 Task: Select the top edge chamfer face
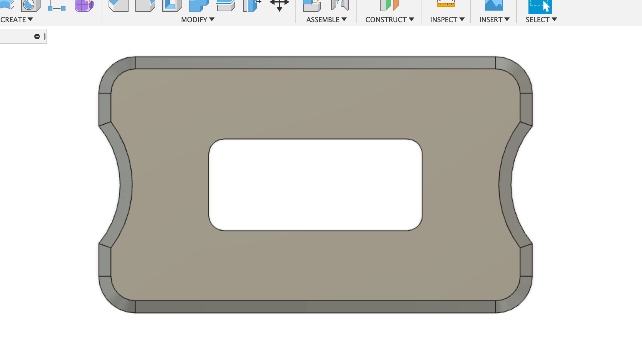pyautogui.click(x=315, y=63)
